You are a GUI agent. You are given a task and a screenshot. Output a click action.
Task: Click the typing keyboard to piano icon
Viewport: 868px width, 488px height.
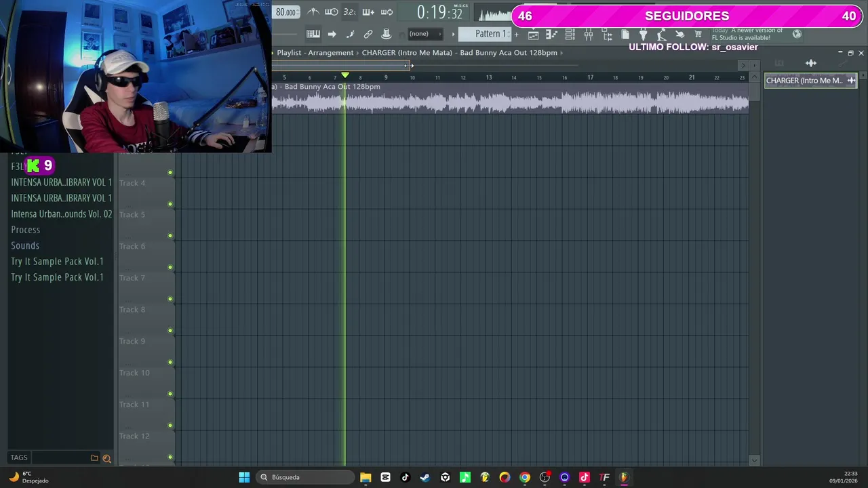(x=313, y=34)
